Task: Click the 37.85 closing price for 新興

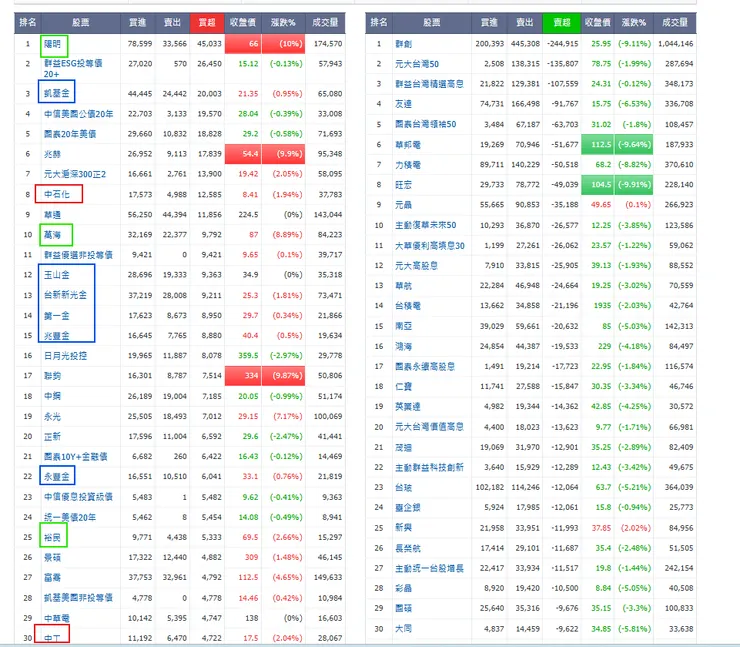Action: tap(601, 528)
